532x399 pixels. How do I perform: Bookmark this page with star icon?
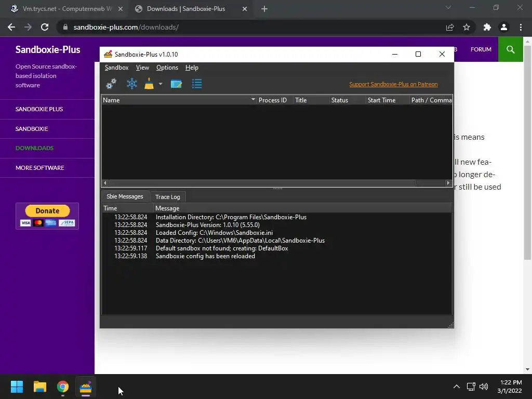pos(467,27)
